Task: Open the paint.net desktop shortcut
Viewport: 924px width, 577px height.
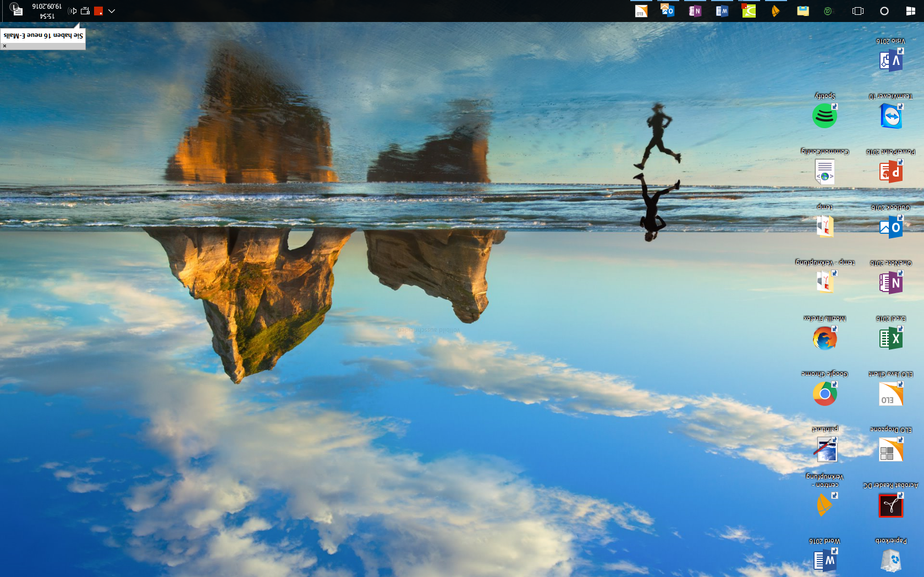Action: coord(825,449)
